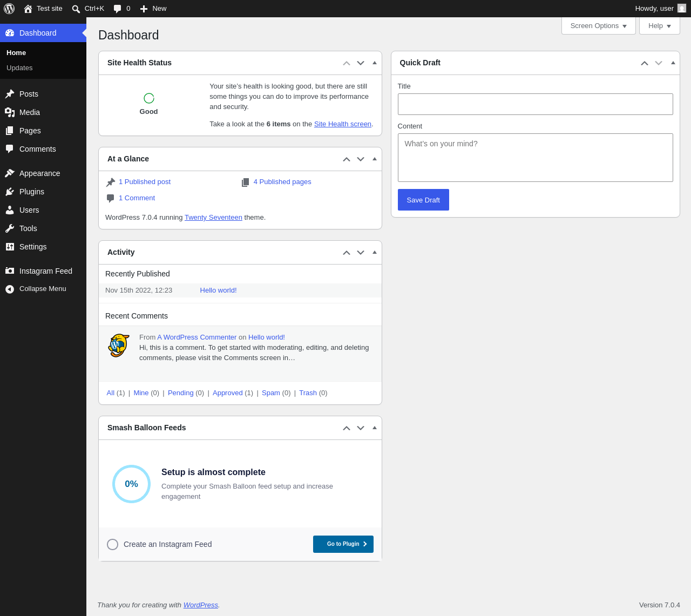Open the 1 Published post link
This screenshot has height=616, width=691.
[145, 182]
